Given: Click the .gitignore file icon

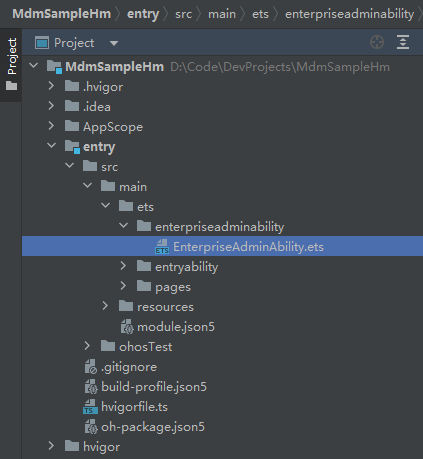Looking at the screenshot, I should coord(91,367).
